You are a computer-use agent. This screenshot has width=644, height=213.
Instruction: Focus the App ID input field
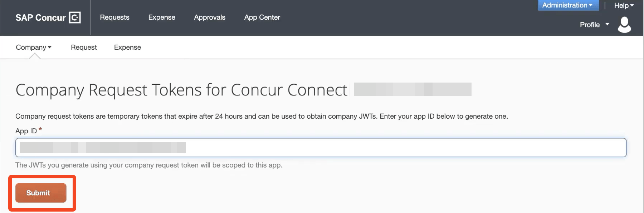click(x=321, y=148)
